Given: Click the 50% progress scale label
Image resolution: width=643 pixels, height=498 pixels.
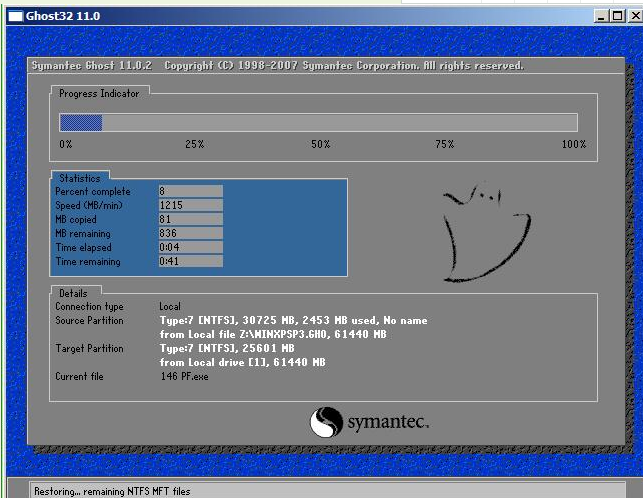Looking at the screenshot, I should tap(320, 144).
